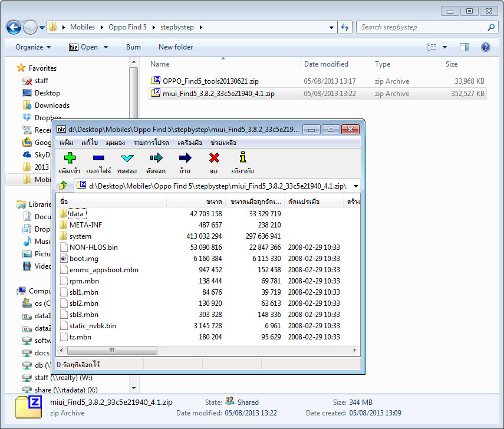Open the view options dropdown arrow in Explorer
The width and height of the screenshot is (504, 429).
(x=444, y=47)
